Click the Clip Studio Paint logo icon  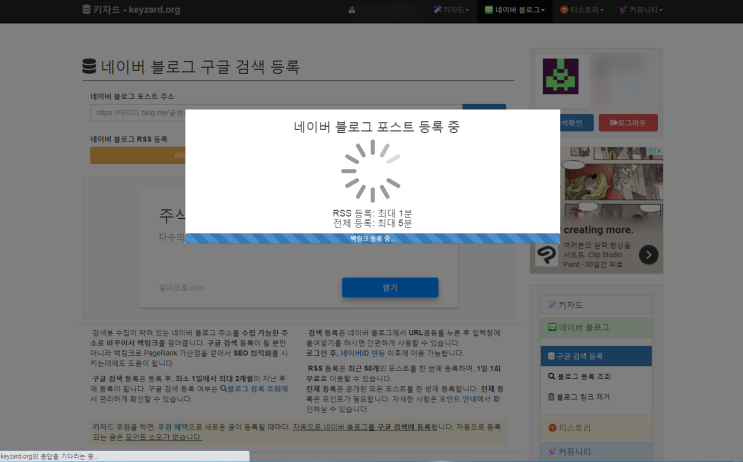pos(546,255)
